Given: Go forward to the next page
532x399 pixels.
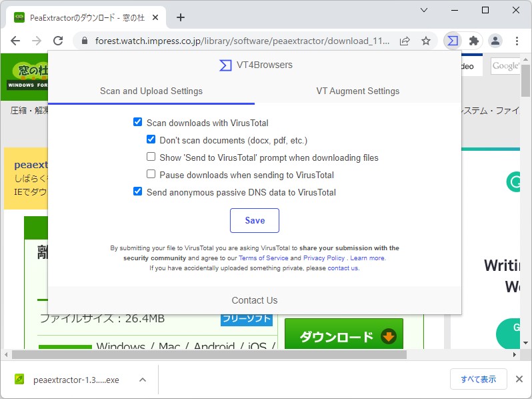Looking at the screenshot, I should point(37,41).
